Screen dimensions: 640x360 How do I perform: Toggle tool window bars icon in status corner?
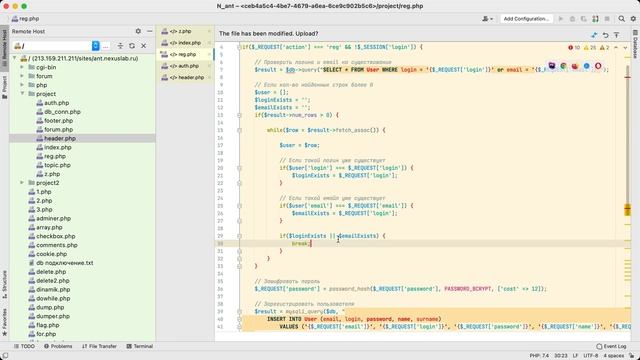pos(4,356)
